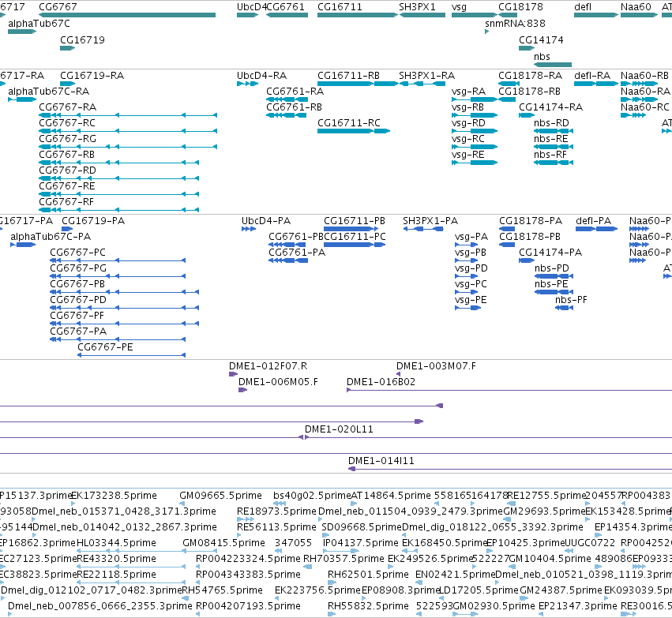Select the CG14174-PA protein label
The image size is (672, 618).
point(550,253)
